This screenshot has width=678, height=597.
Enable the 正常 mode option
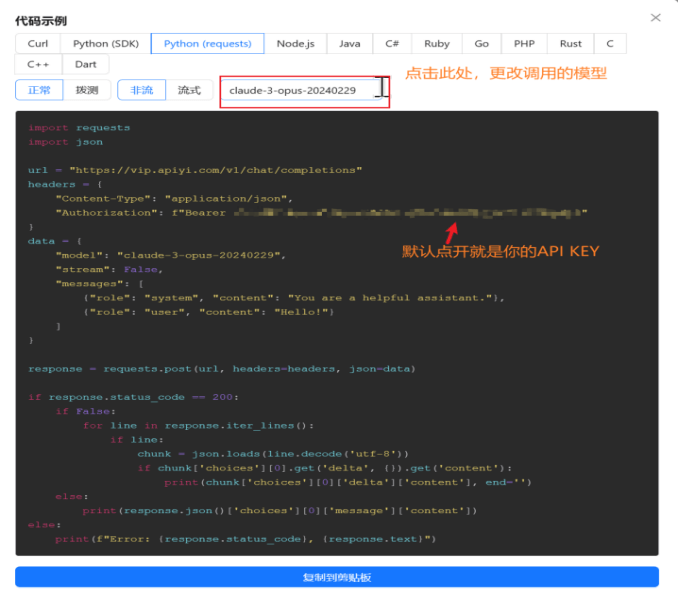39,91
